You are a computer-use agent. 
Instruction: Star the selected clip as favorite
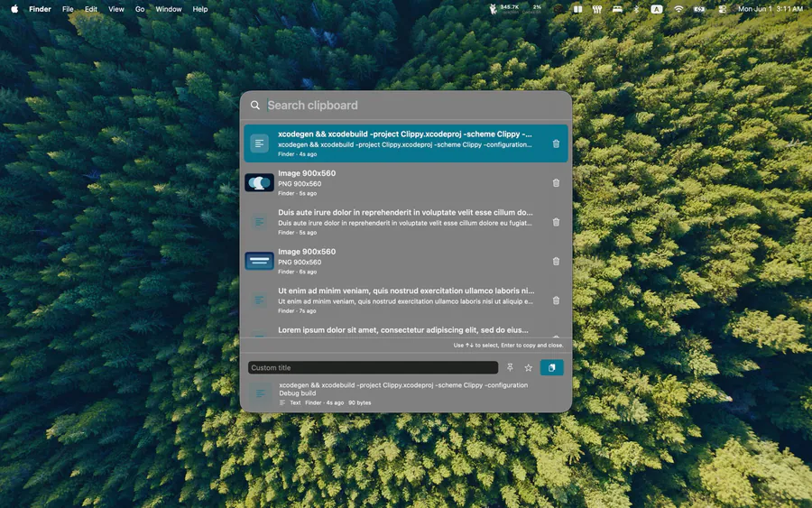point(528,367)
